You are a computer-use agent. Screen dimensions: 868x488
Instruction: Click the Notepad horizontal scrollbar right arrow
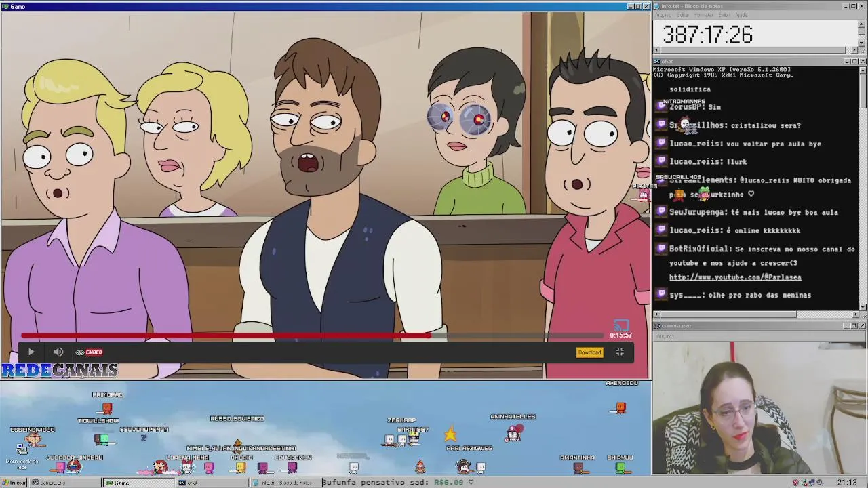click(x=854, y=49)
